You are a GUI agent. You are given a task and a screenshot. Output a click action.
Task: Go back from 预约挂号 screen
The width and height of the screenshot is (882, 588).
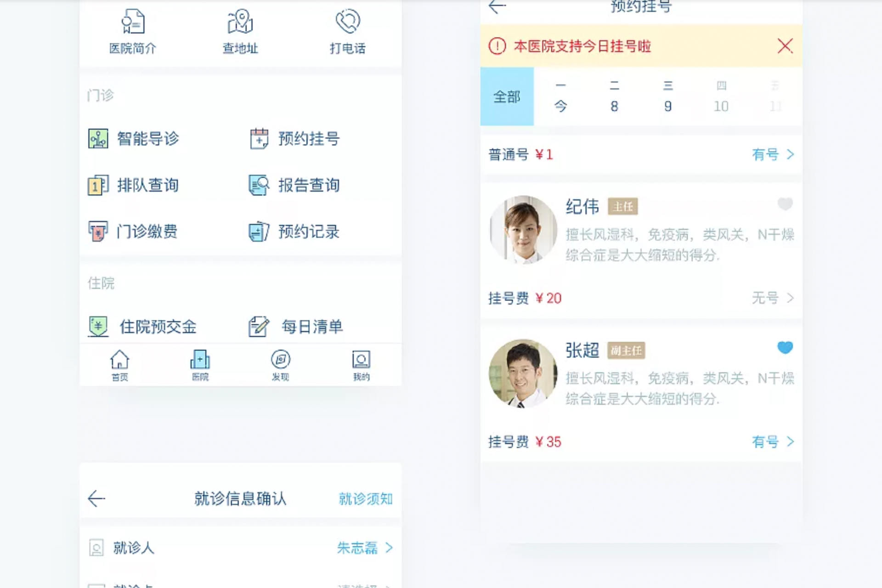497,6
